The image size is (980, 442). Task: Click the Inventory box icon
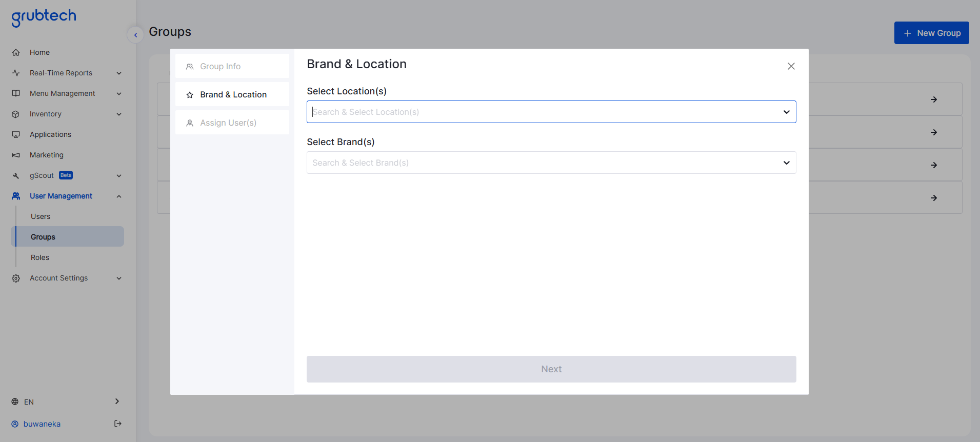(x=16, y=114)
